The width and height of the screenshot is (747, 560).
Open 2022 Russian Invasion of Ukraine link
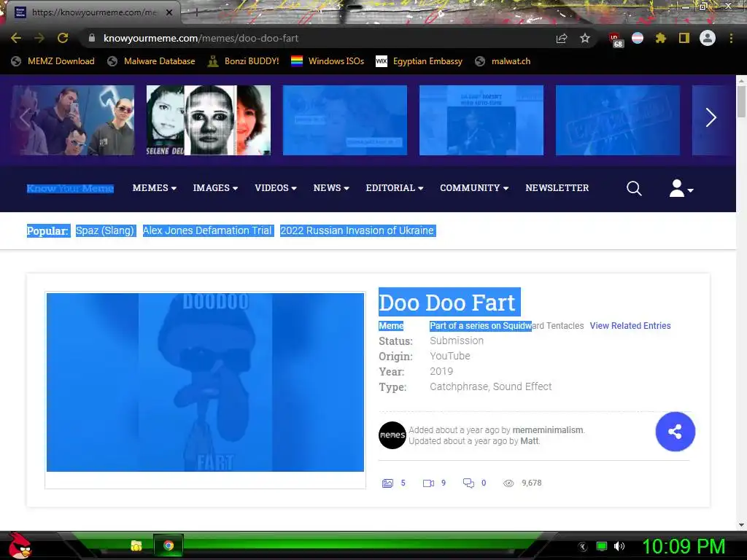[357, 231]
